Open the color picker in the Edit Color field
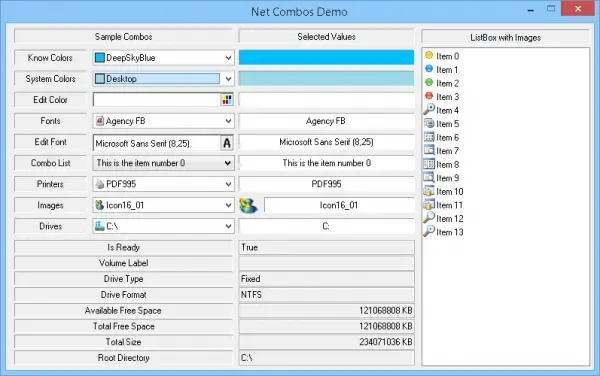The width and height of the screenshot is (600, 376). coord(227,100)
